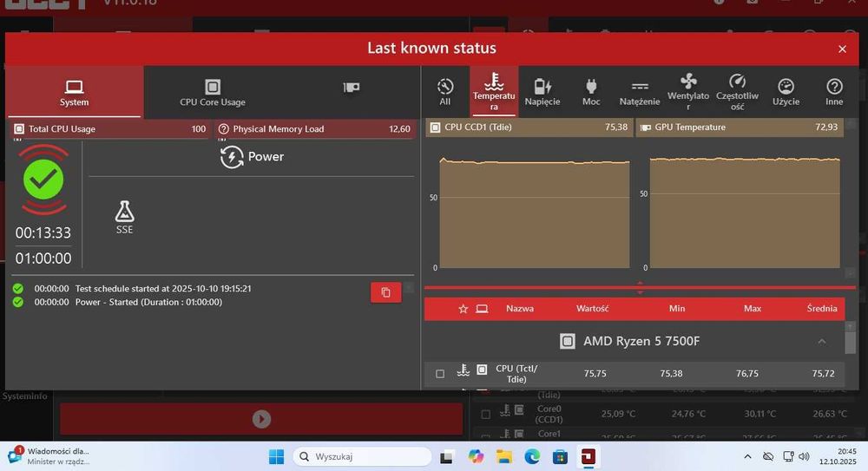Show All sensors category
This screenshot has width=868, height=471.
445,92
